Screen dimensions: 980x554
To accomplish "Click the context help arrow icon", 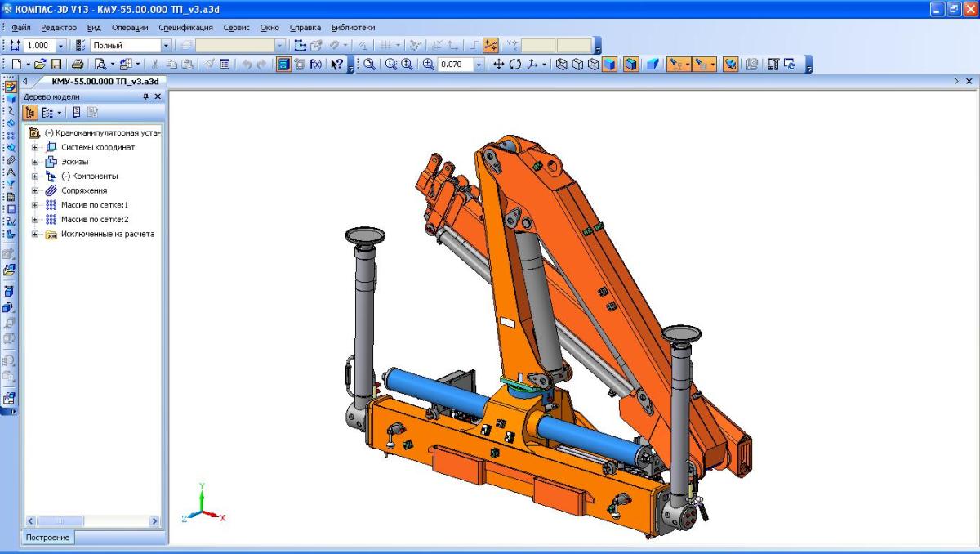I will tap(336, 65).
